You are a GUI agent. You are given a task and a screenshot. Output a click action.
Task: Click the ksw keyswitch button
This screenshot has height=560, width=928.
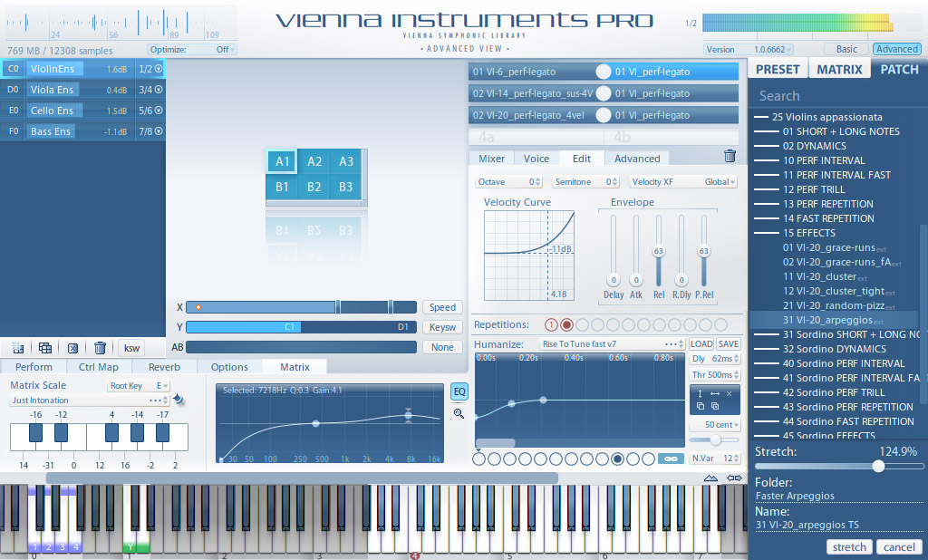[x=132, y=348]
